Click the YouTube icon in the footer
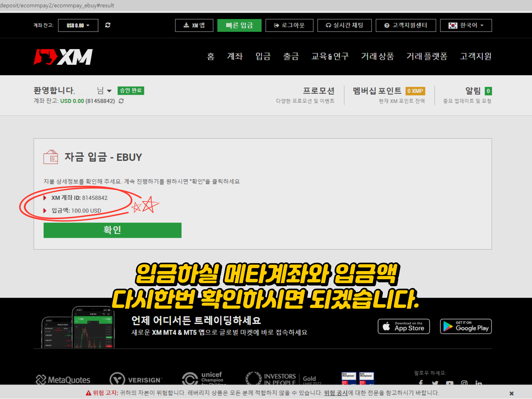The image size is (532, 399). [450, 383]
